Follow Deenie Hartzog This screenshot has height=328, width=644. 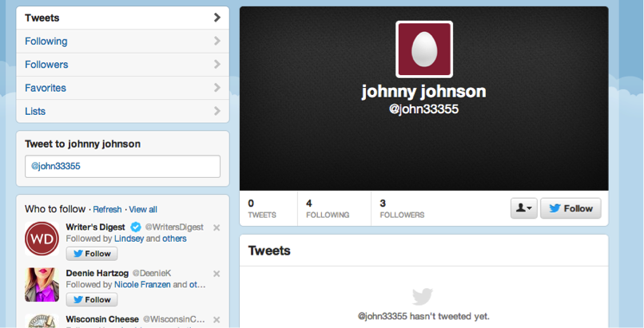click(x=92, y=300)
